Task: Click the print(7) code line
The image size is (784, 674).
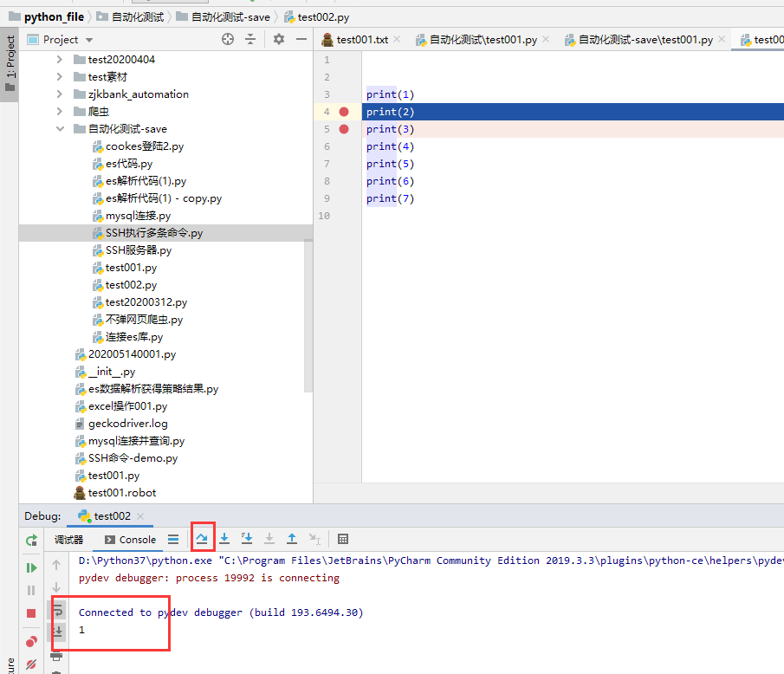Action: click(390, 198)
